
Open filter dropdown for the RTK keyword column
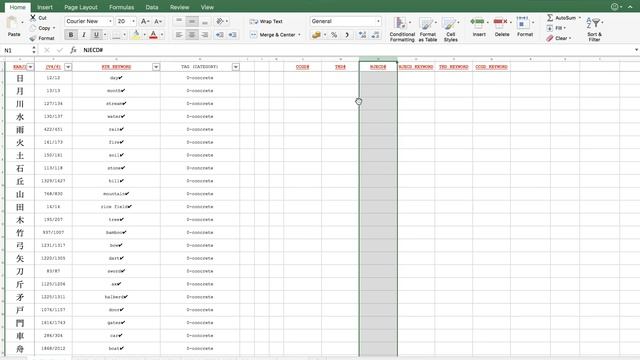(x=156, y=67)
